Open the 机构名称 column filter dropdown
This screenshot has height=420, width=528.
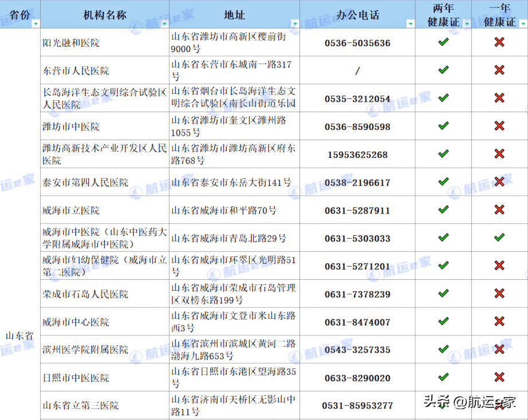point(164,23)
